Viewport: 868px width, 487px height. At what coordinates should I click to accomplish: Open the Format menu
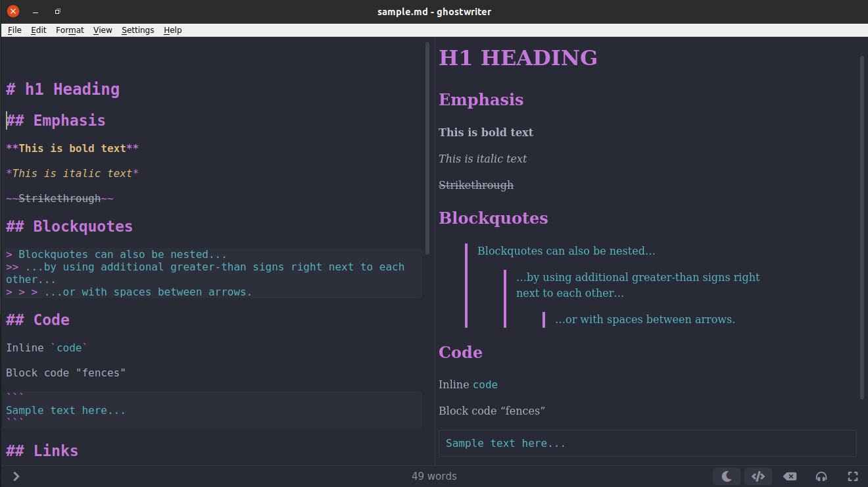click(70, 30)
